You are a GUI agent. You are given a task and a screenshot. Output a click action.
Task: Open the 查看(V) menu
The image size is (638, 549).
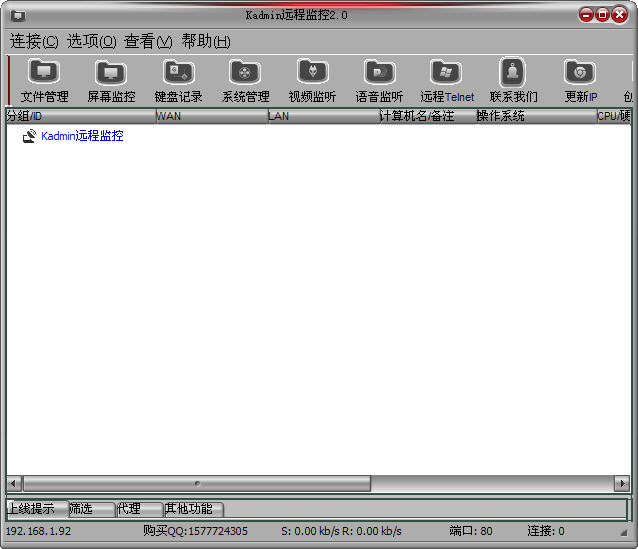pyautogui.click(x=148, y=41)
